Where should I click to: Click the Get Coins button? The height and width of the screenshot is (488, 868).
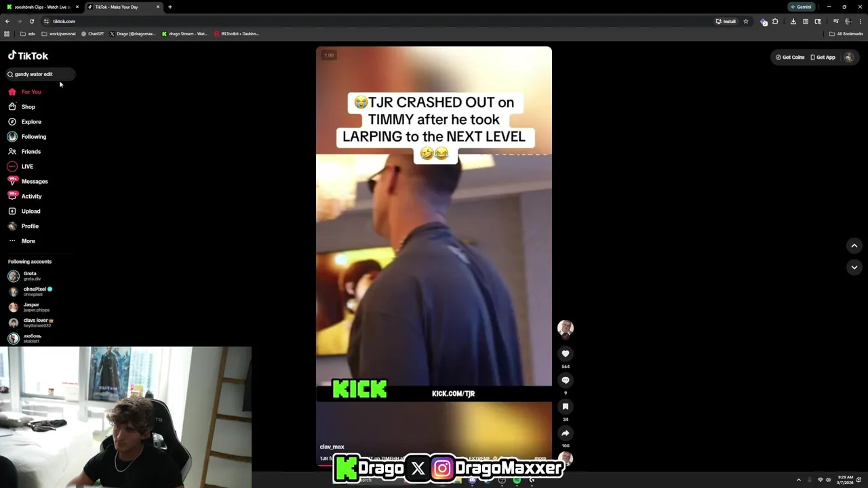tap(790, 57)
